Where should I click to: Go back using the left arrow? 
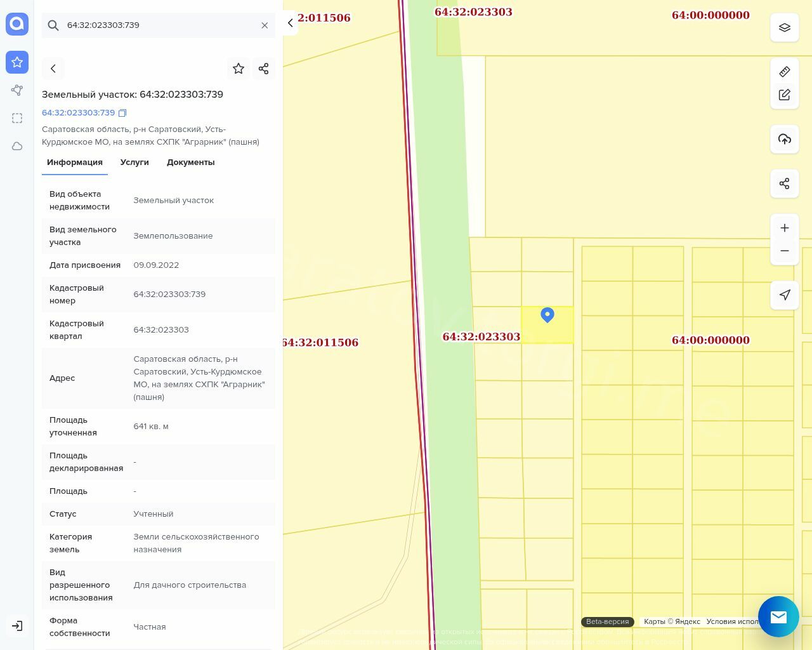(x=53, y=69)
